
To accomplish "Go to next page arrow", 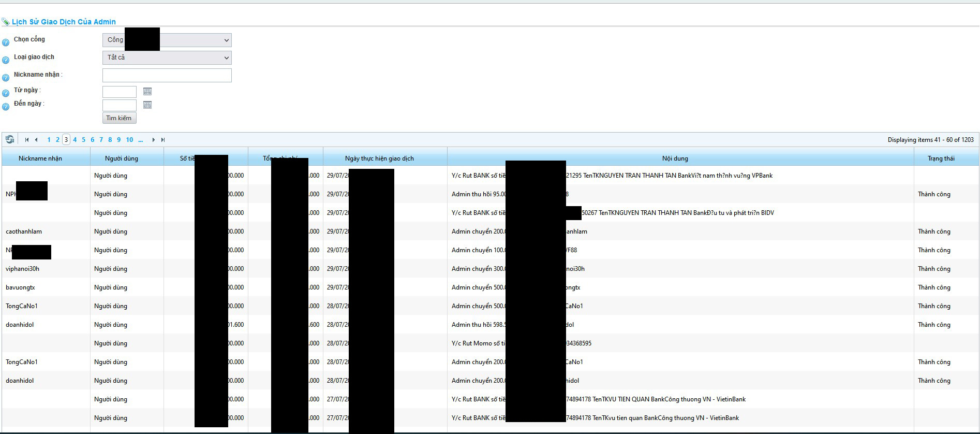I will coord(153,140).
